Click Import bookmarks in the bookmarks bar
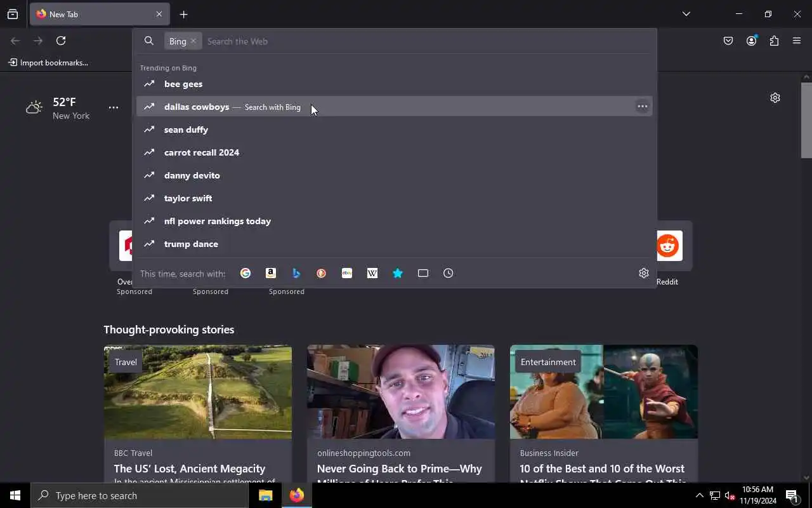 click(48, 63)
